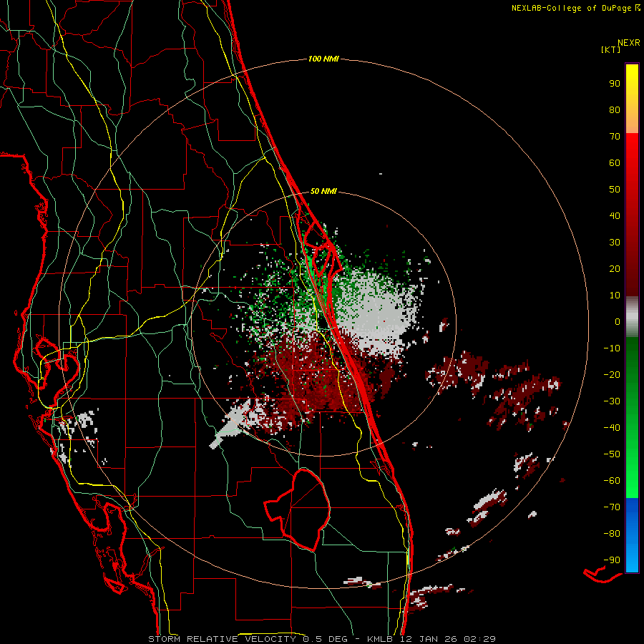The image size is (644, 644).
Task: Click the "100 NMI" range ring label
Action: pyautogui.click(x=323, y=59)
